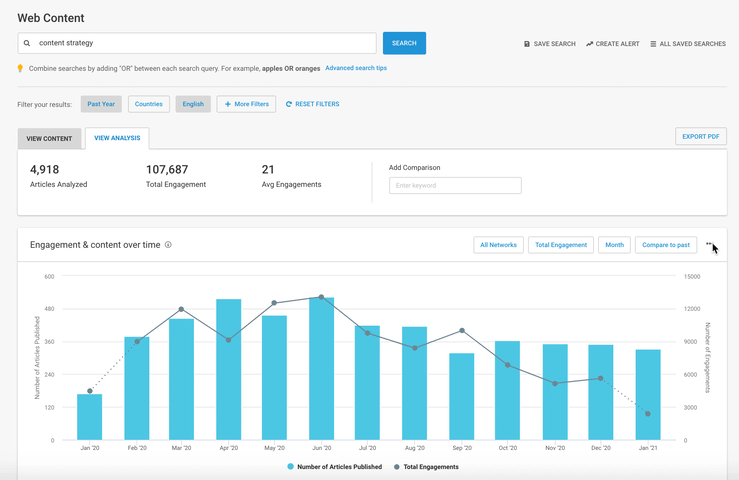Expand the Total Engagement metric dropdown

[561, 245]
